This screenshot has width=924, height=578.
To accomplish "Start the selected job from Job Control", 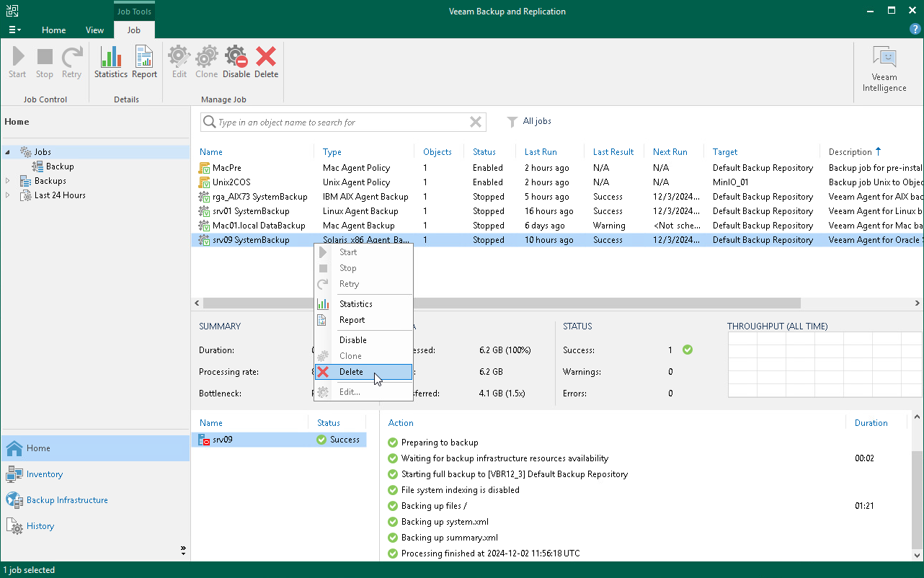I will pyautogui.click(x=17, y=62).
